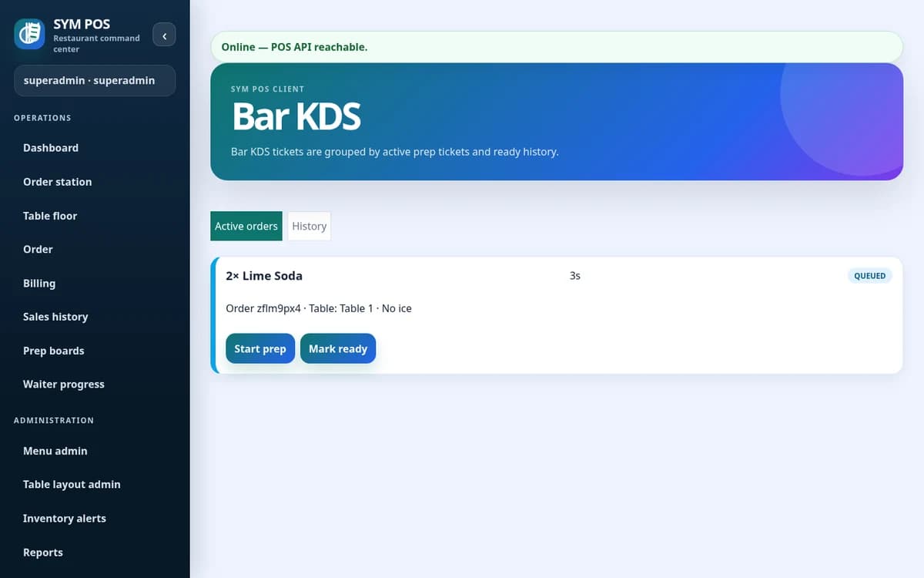924x578 pixels.
Task: Click the OPERATIONS section label
Action: click(42, 118)
